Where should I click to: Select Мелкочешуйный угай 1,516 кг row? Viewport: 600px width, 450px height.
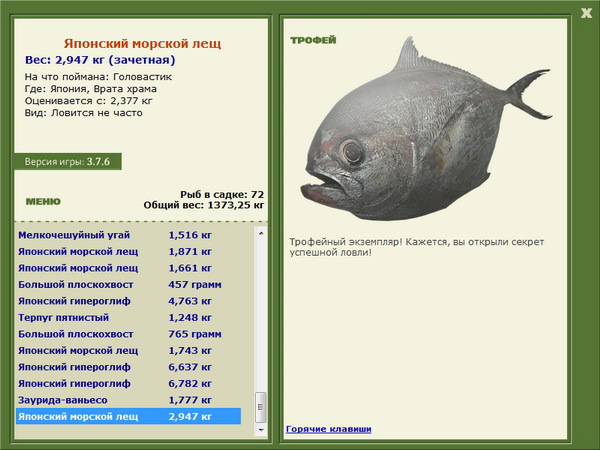129,235
